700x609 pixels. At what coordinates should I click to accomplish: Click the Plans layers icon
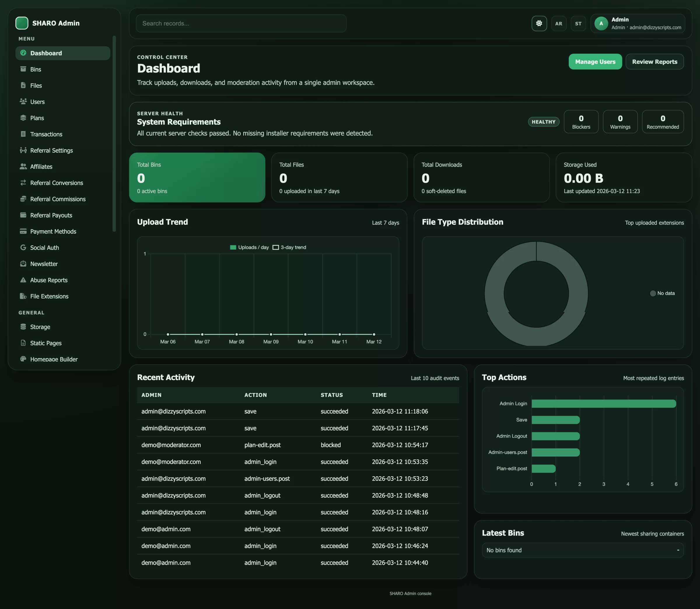[x=23, y=118]
